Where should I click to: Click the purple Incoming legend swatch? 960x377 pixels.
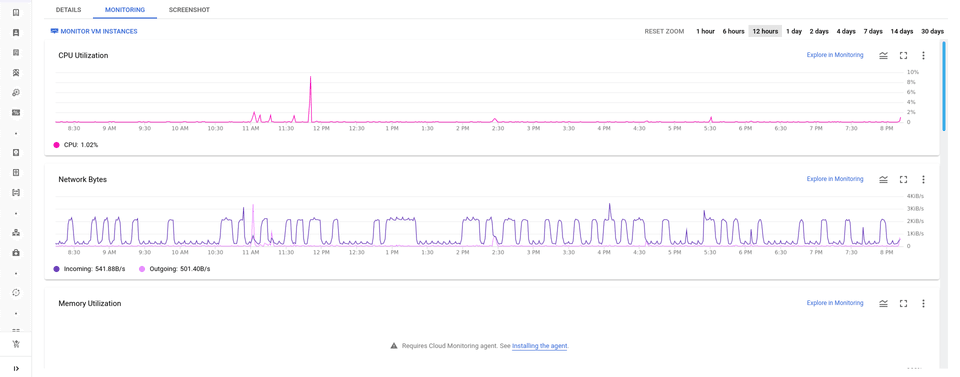click(x=57, y=269)
